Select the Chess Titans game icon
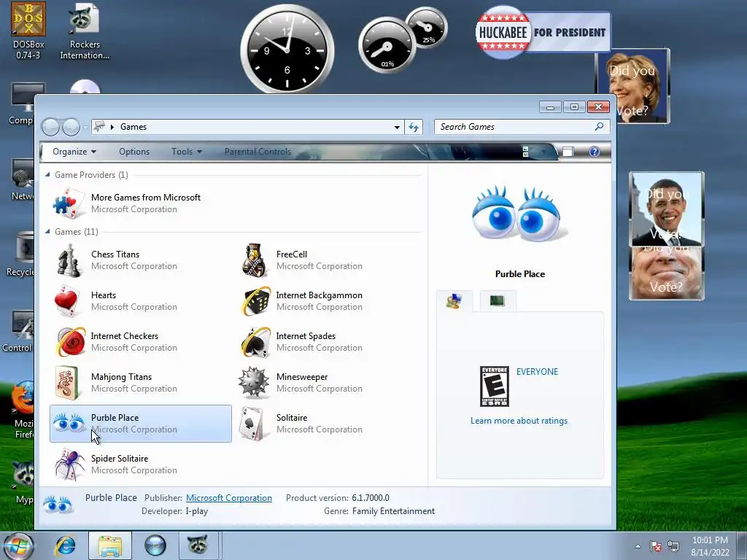The image size is (747, 560). (x=69, y=260)
